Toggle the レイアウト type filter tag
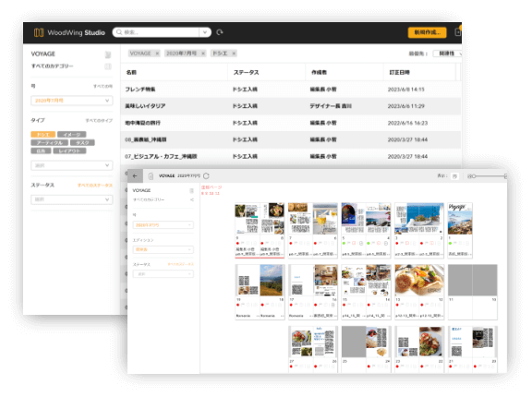 point(69,150)
